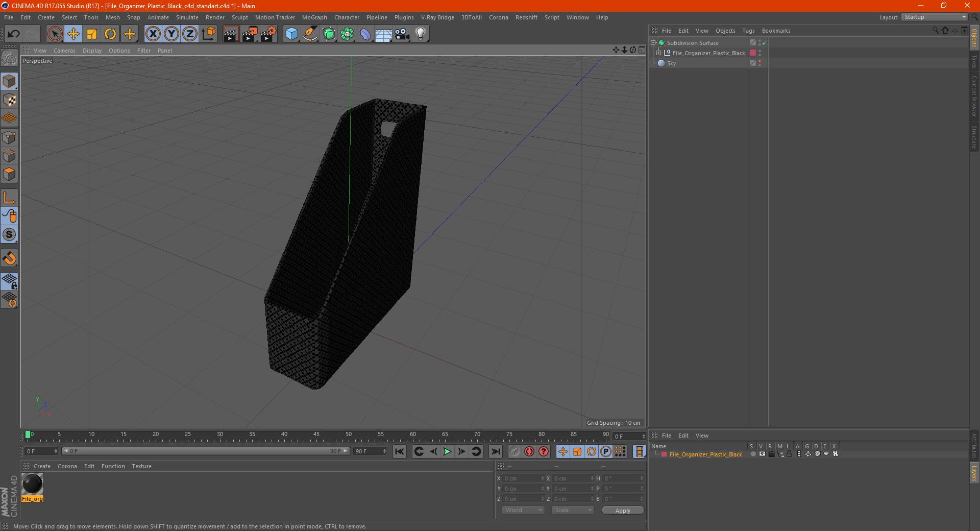Go to start of animation

(x=400, y=451)
